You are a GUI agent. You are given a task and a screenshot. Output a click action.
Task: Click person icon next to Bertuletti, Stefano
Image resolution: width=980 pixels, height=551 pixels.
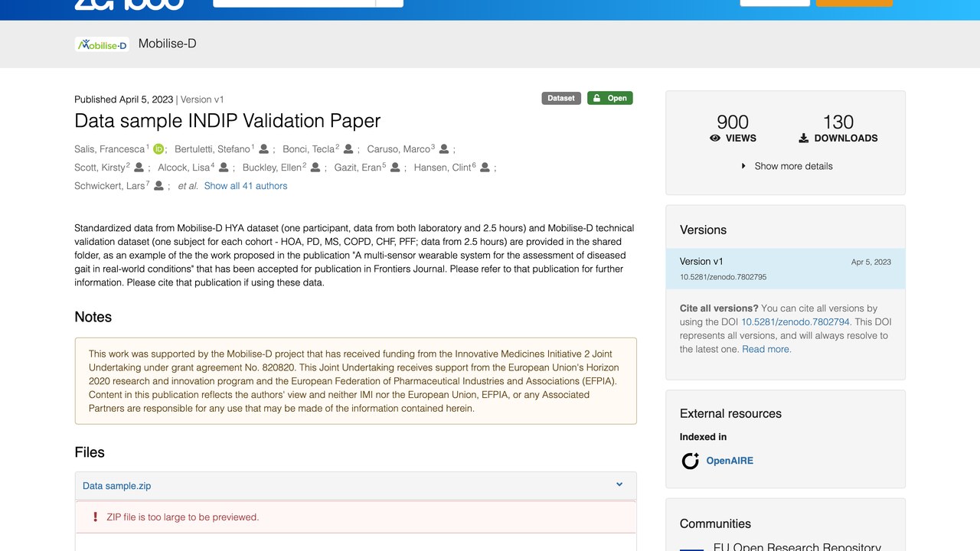[x=263, y=149]
